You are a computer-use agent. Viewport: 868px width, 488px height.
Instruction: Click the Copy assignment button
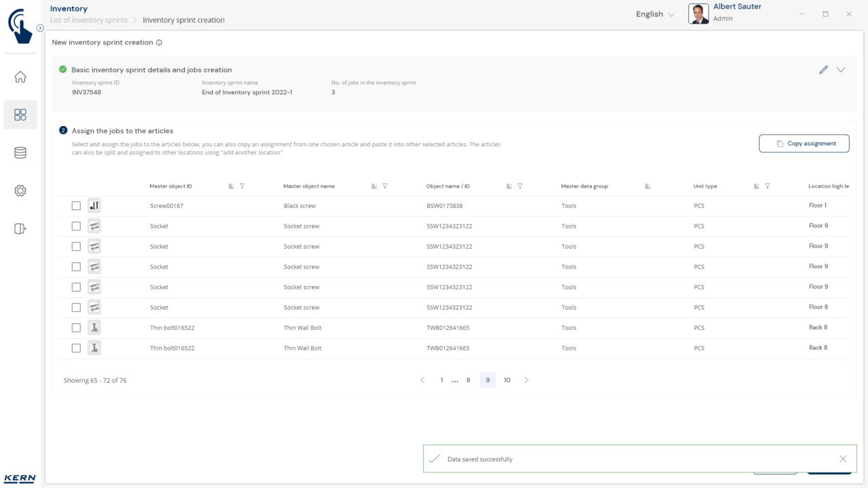[x=804, y=144]
